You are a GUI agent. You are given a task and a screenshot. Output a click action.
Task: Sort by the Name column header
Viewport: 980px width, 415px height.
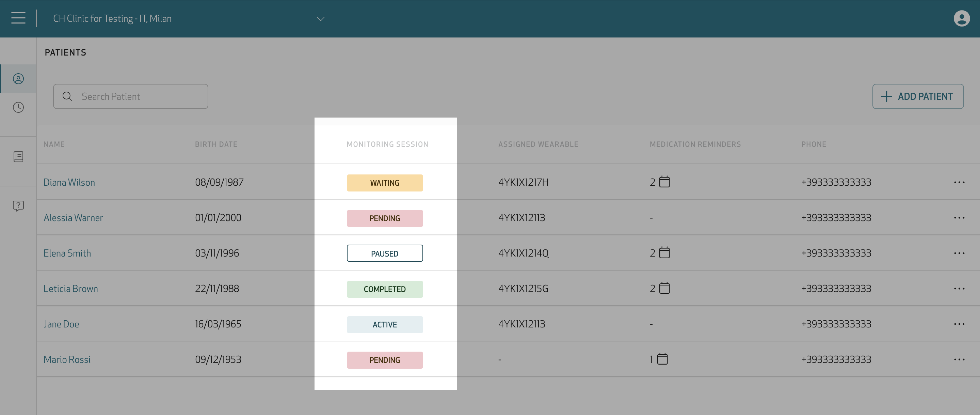click(54, 144)
